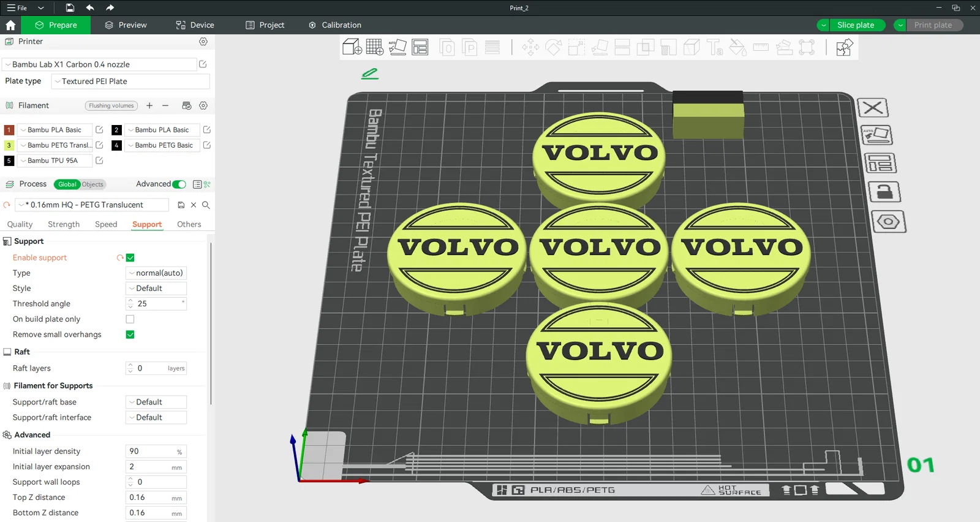Expand the Slice plate options arrow
Screen dimensions: 980x522
[x=824, y=25]
